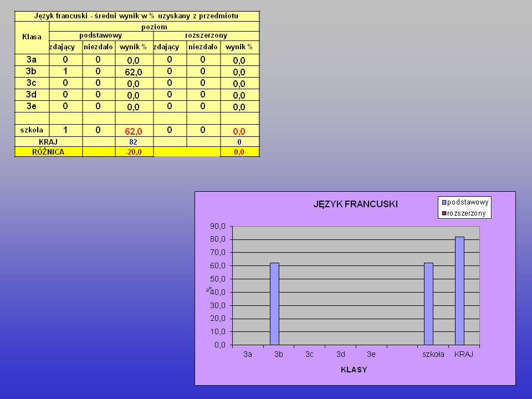Select the -20,0 difference value
The image size is (532, 399).
pyautogui.click(x=134, y=152)
